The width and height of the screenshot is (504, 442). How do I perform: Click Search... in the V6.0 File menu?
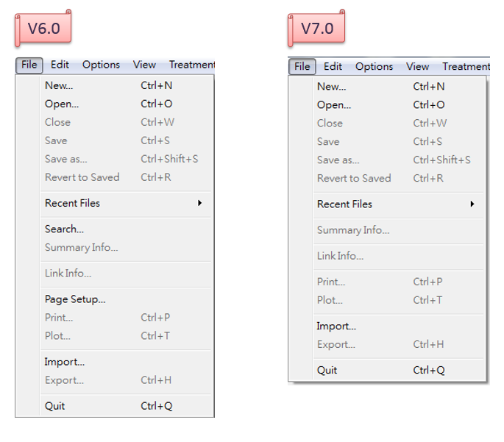[64, 229]
